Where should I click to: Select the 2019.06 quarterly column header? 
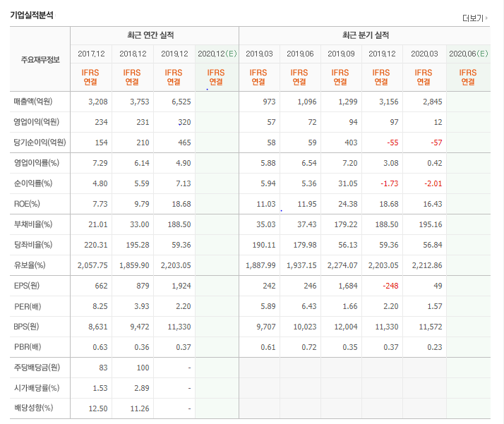pos(300,54)
